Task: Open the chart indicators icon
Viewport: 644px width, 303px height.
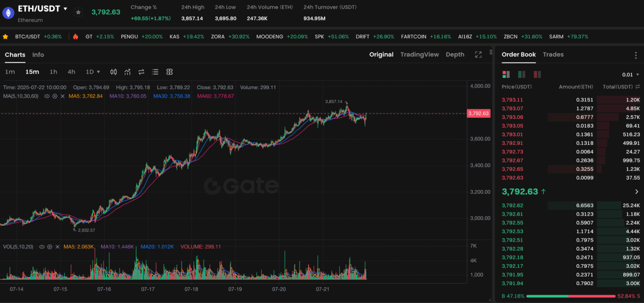Action: tap(128, 72)
